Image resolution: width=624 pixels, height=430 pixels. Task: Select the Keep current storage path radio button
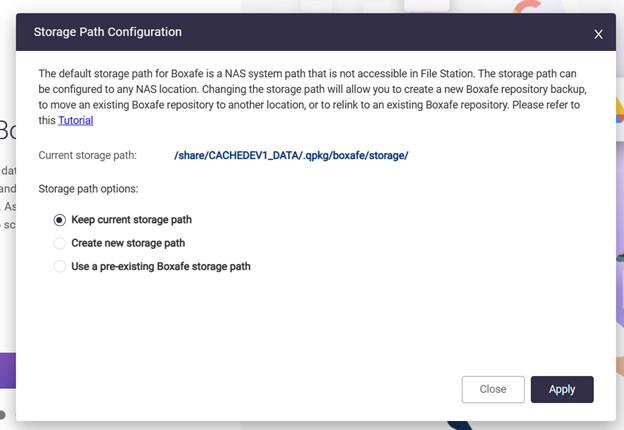[60, 220]
